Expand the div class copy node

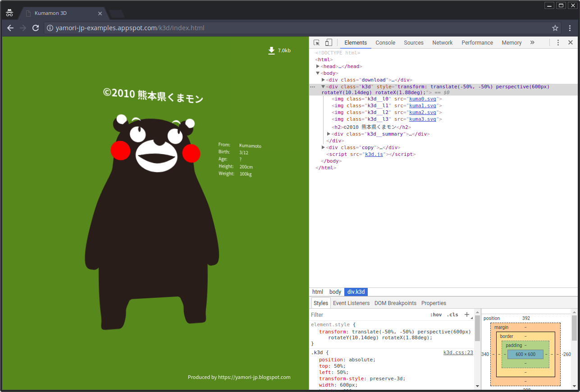pos(323,147)
